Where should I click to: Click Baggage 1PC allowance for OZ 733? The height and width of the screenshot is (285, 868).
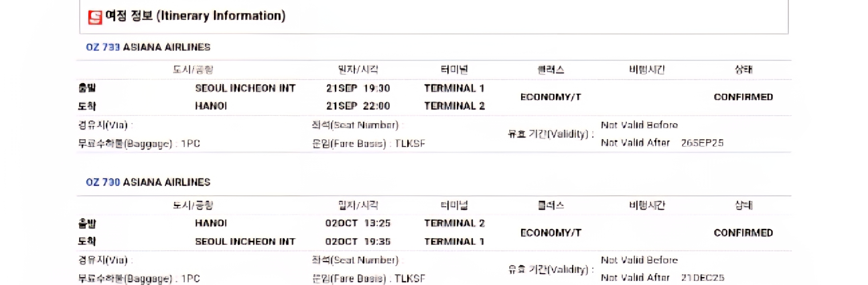click(x=191, y=144)
